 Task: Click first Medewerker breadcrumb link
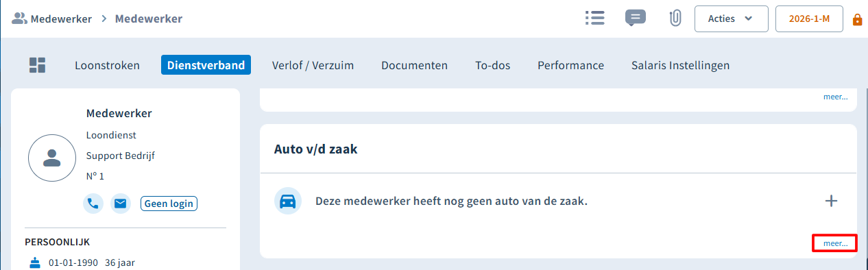point(61,19)
